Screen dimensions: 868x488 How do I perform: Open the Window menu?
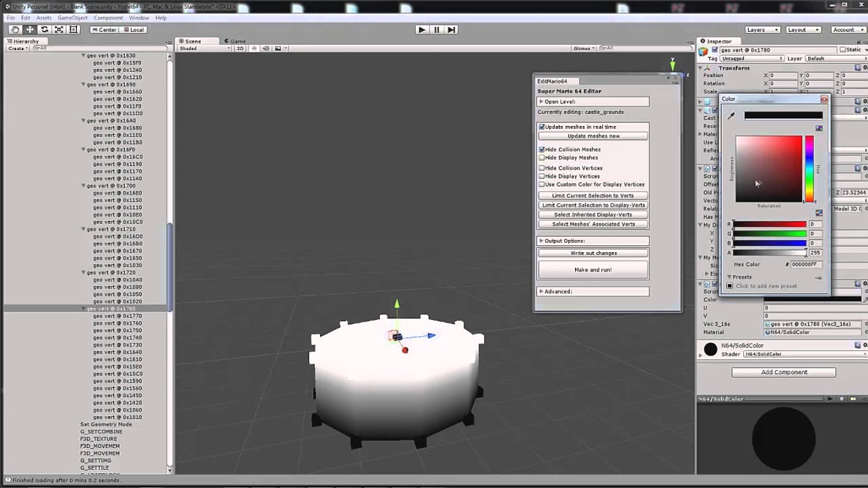pyautogui.click(x=139, y=18)
